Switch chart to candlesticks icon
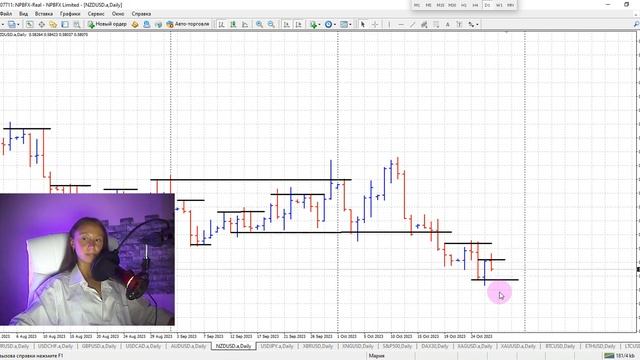The height and width of the screenshot is (360, 640). pos(233,24)
